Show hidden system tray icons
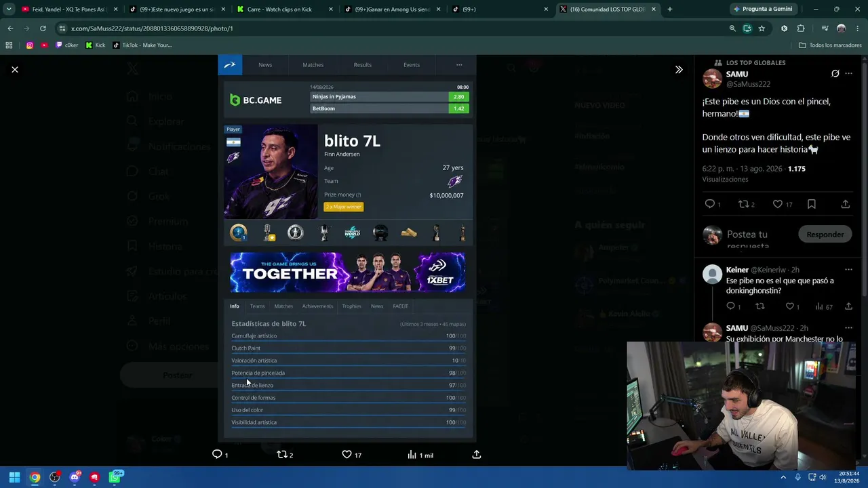Image resolution: width=868 pixels, height=488 pixels. click(783, 477)
